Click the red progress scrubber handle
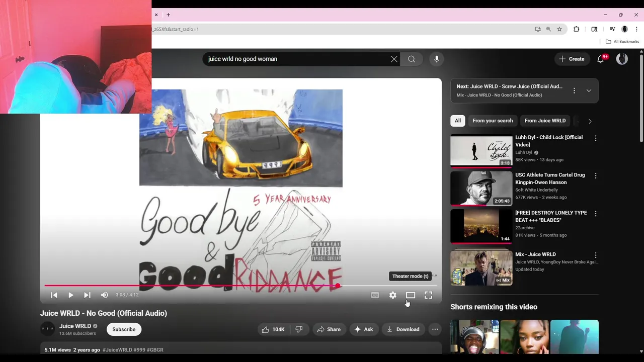 pyautogui.click(x=338, y=286)
